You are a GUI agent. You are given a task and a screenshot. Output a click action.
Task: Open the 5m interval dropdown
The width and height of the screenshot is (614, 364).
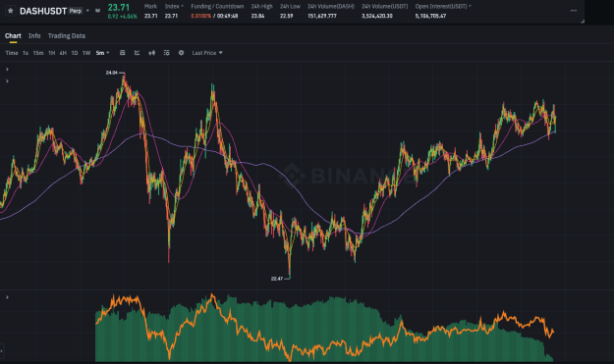click(102, 53)
